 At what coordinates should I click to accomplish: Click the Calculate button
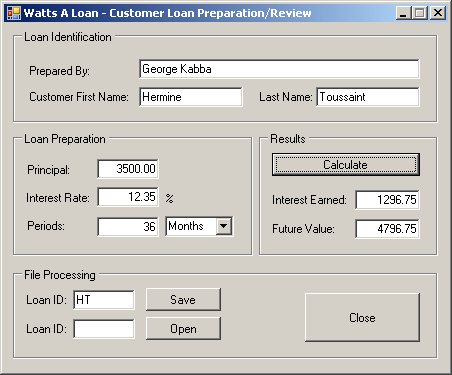point(346,165)
